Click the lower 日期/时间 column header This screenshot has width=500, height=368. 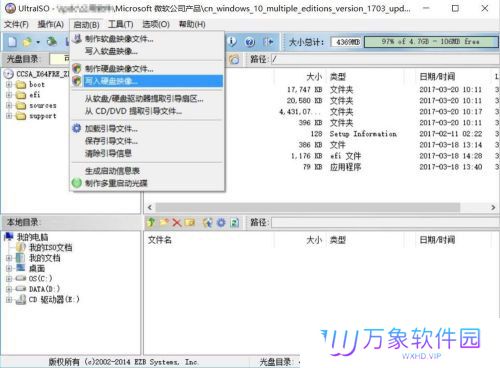(437, 240)
